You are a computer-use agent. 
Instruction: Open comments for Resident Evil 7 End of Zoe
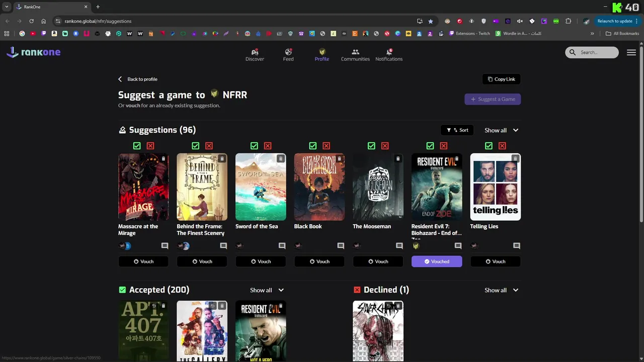click(x=458, y=246)
